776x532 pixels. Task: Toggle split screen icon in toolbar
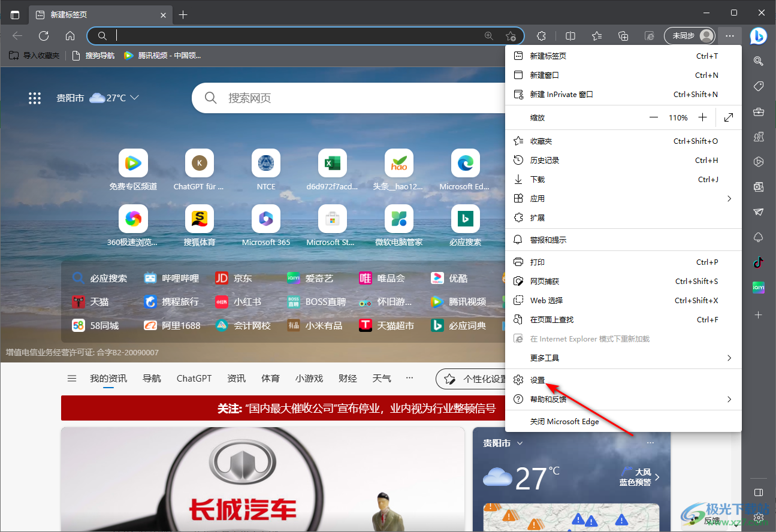[570, 36]
